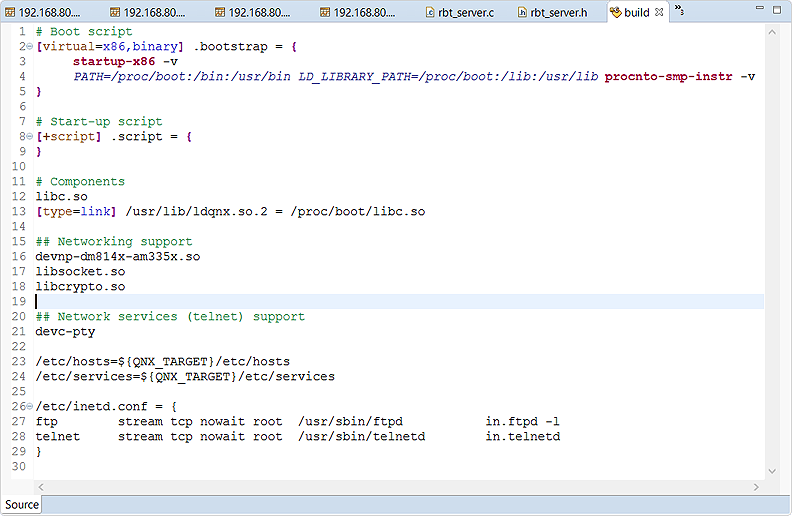
Task: Click the in.telnetd text on line 28
Action: click(x=522, y=437)
